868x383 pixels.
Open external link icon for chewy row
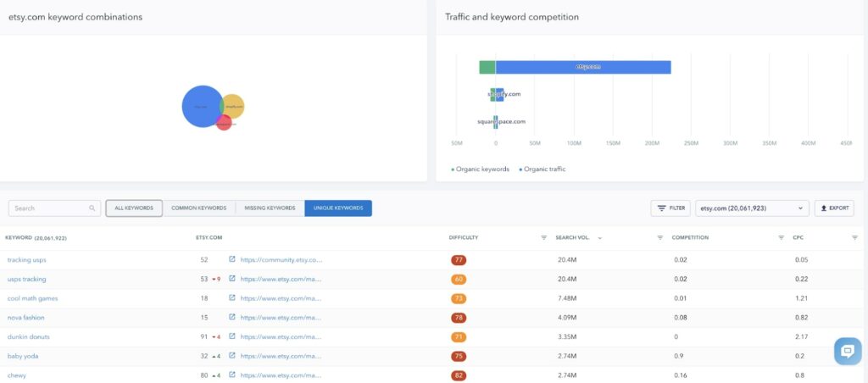tap(232, 375)
